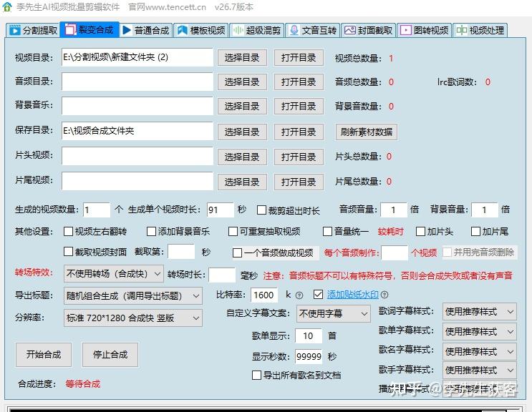Click the 视频目录 path field
Screen dimensions: 532x412
(x=137, y=57)
